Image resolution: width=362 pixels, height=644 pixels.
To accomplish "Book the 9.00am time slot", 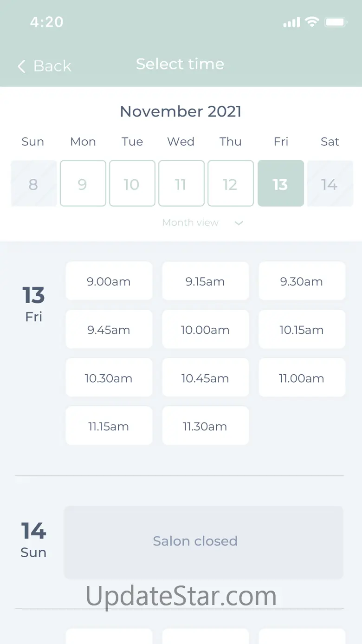I will coord(109,281).
